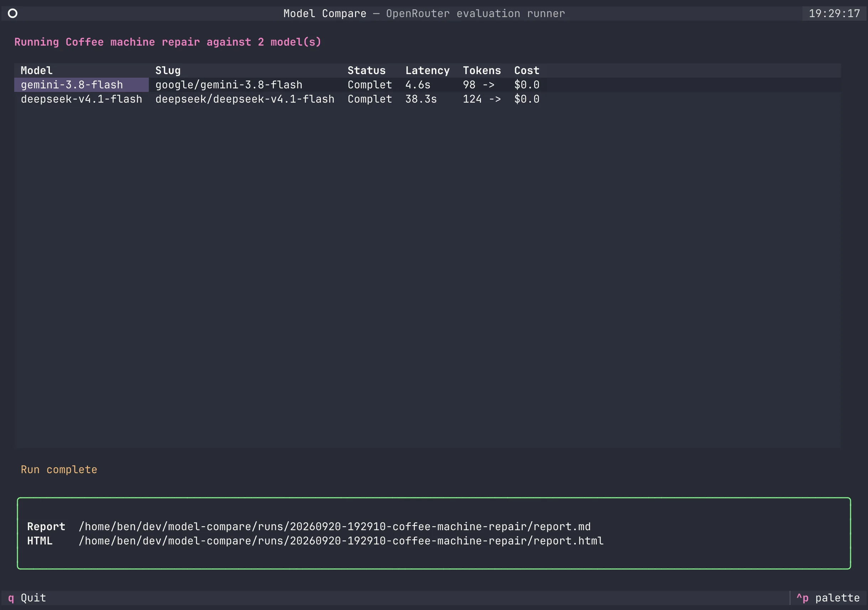Click the deepseek/deepseek-v4.1-flash slug cell

(x=245, y=99)
